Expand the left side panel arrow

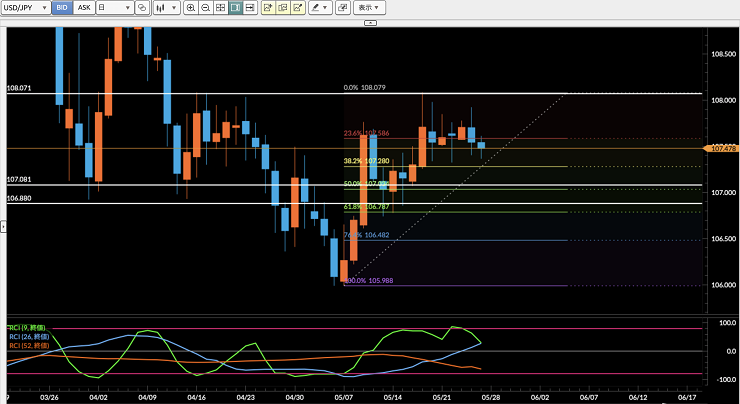pos(3,227)
